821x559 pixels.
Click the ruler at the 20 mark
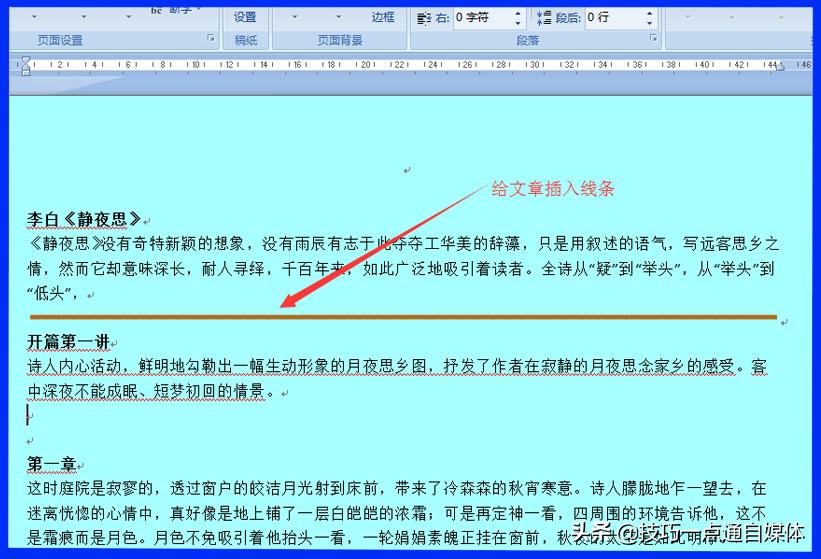pyautogui.click(x=365, y=64)
